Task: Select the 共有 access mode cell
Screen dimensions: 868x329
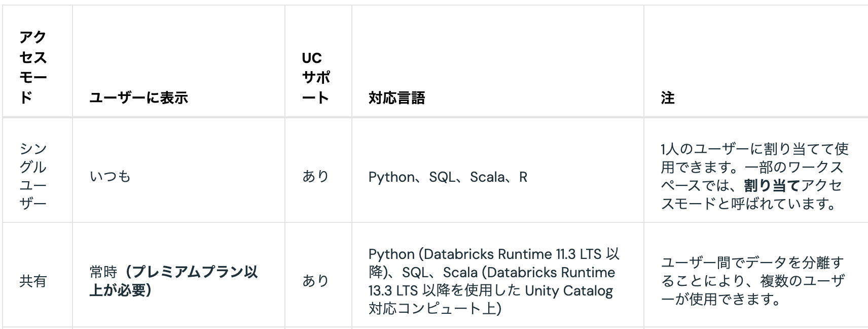Action: point(33,281)
